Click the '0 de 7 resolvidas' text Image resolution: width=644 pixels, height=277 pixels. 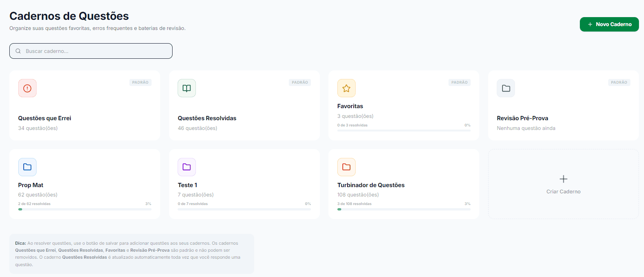pyautogui.click(x=193, y=204)
